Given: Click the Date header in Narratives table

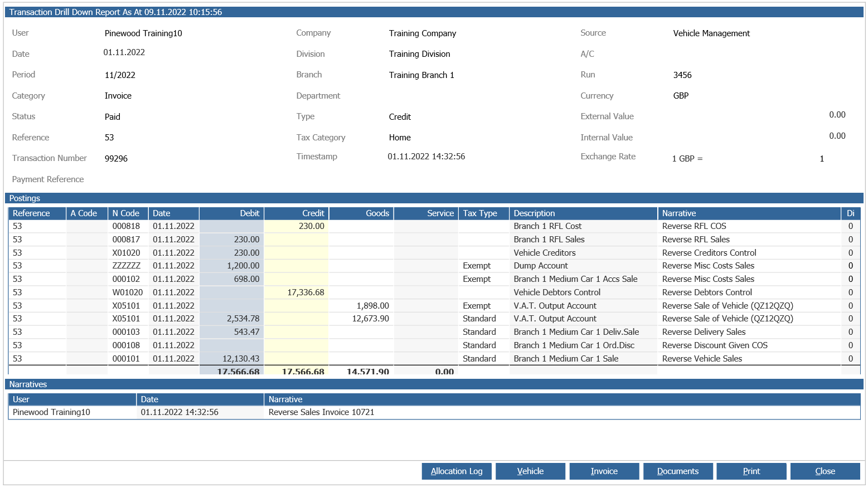Looking at the screenshot, I should coord(200,399).
